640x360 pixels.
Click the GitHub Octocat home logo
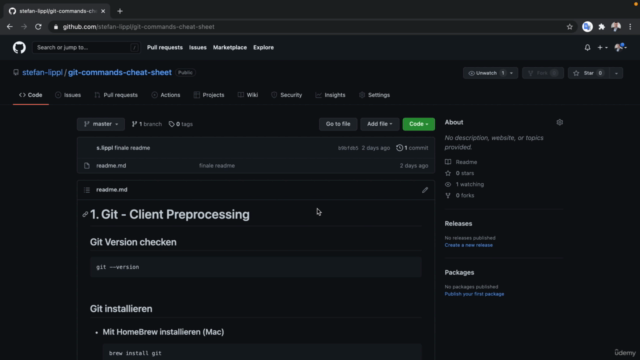pos(19,47)
